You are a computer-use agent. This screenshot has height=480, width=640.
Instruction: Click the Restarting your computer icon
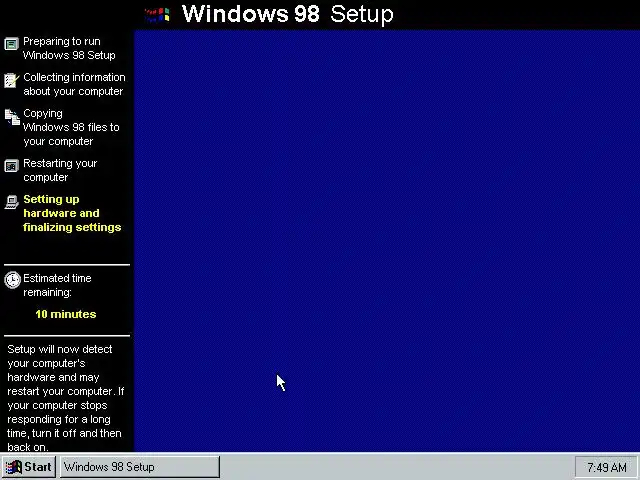tap(11, 166)
